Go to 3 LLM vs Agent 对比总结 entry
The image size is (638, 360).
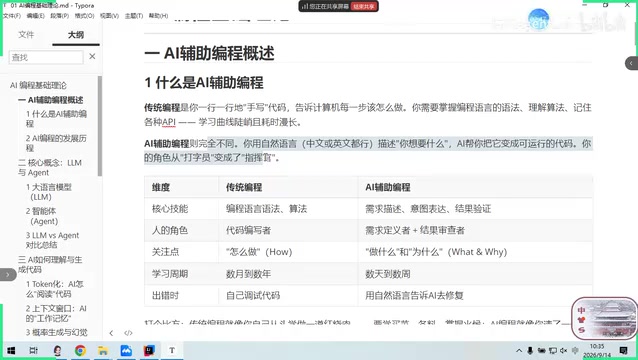pos(52,240)
